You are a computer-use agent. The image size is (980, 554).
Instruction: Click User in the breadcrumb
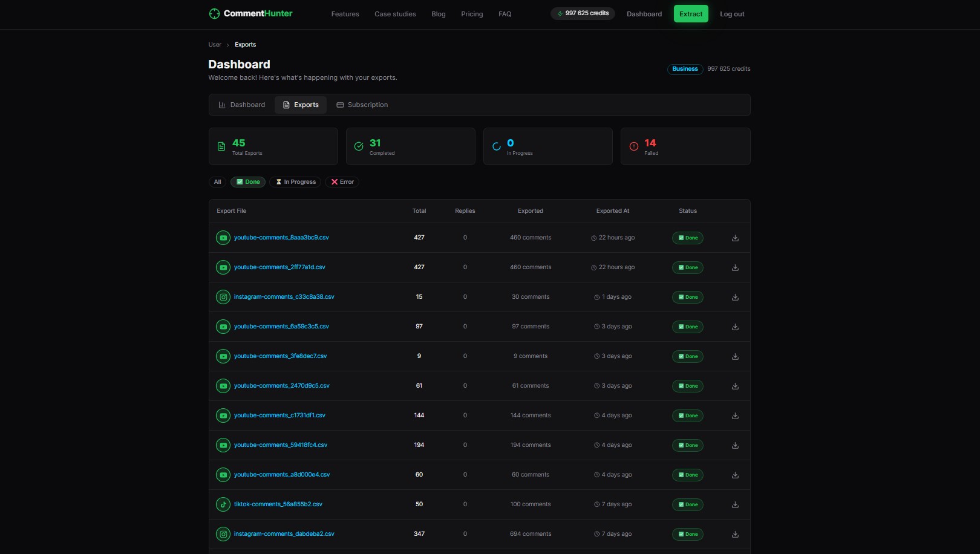tap(215, 45)
